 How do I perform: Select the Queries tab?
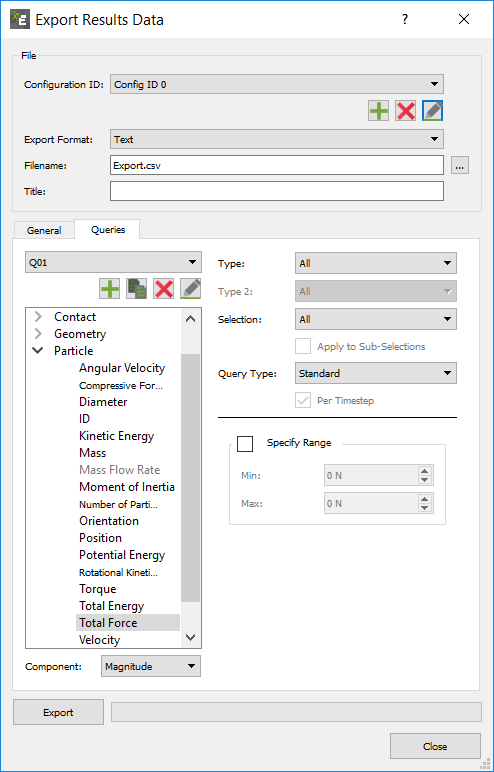point(108,229)
